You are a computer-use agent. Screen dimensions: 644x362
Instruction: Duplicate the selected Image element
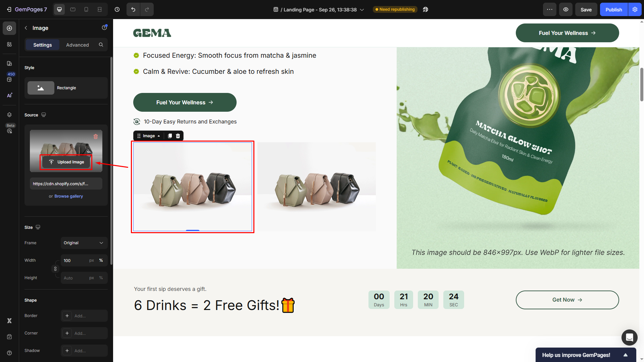click(170, 136)
